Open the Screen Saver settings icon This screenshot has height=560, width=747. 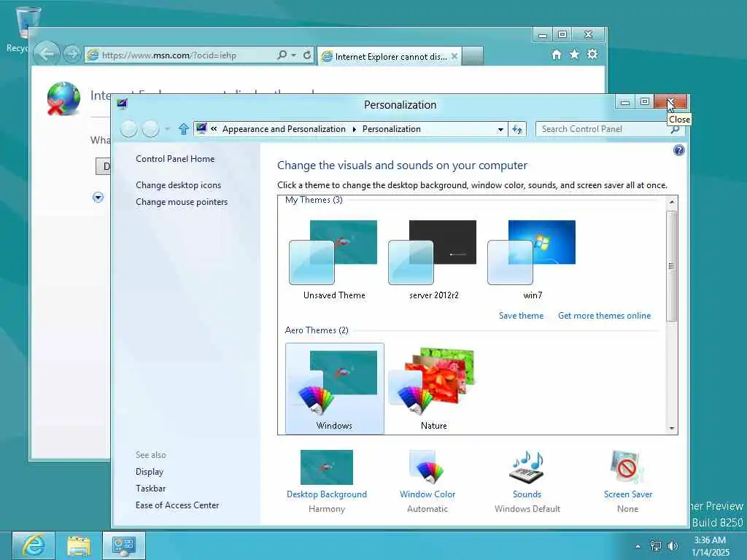627,467
